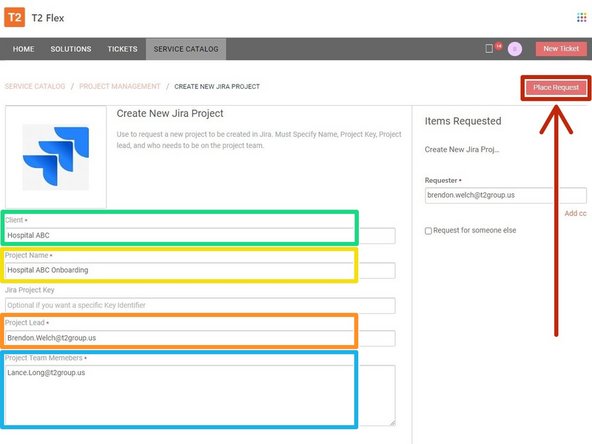Open the colorful apps grid icon
The width and height of the screenshot is (592, 444).
pos(581,17)
